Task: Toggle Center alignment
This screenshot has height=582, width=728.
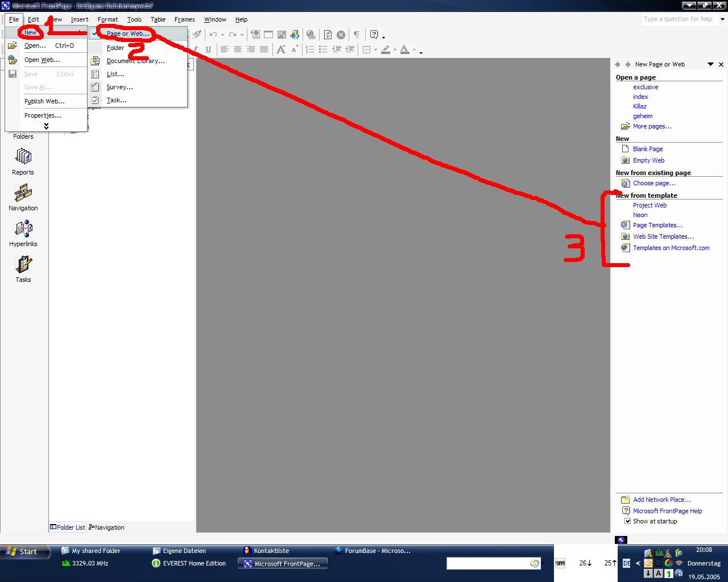Action: (238, 49)
